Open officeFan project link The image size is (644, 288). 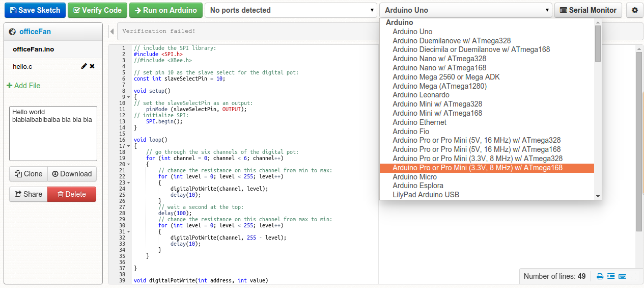35,32
